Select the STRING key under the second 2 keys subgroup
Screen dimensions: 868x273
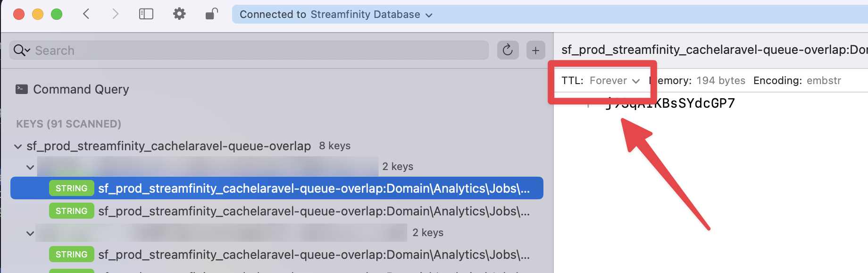click(277, 254)
